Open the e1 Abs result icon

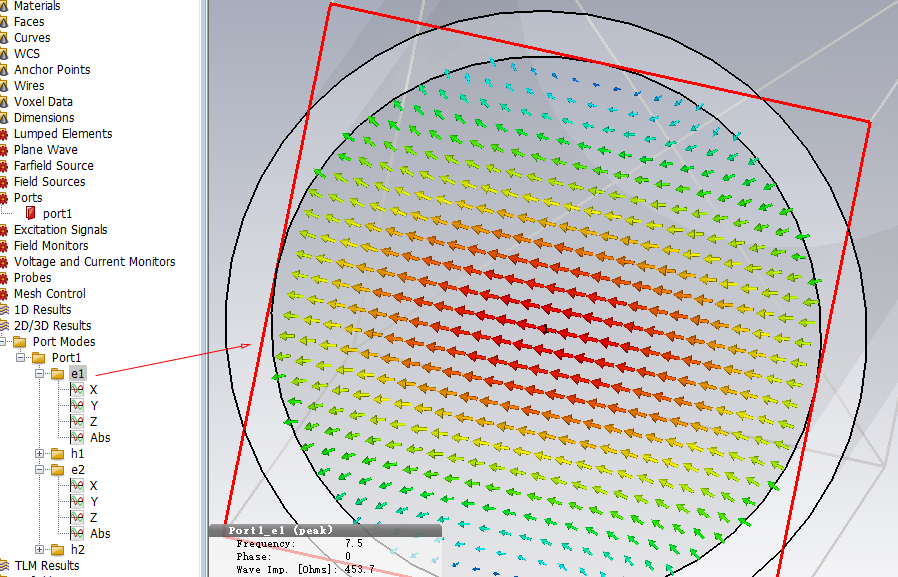[x=77, y=438]
